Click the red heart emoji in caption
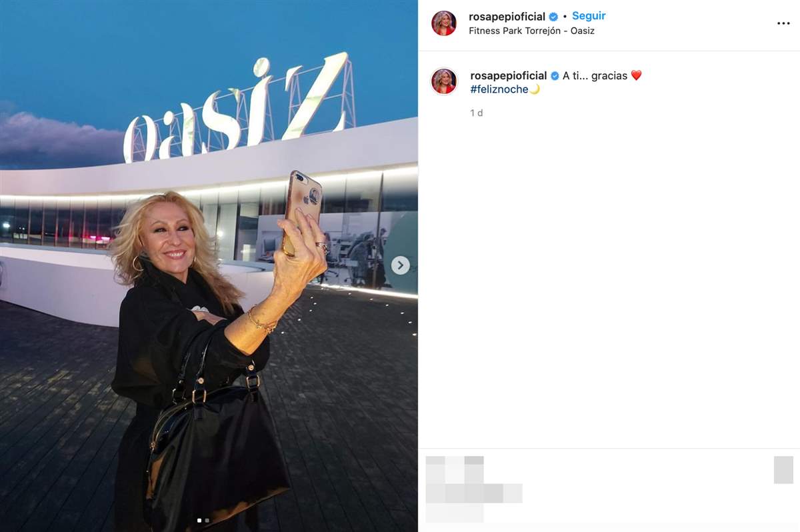800x532 pixels. [x=636, y=76]
